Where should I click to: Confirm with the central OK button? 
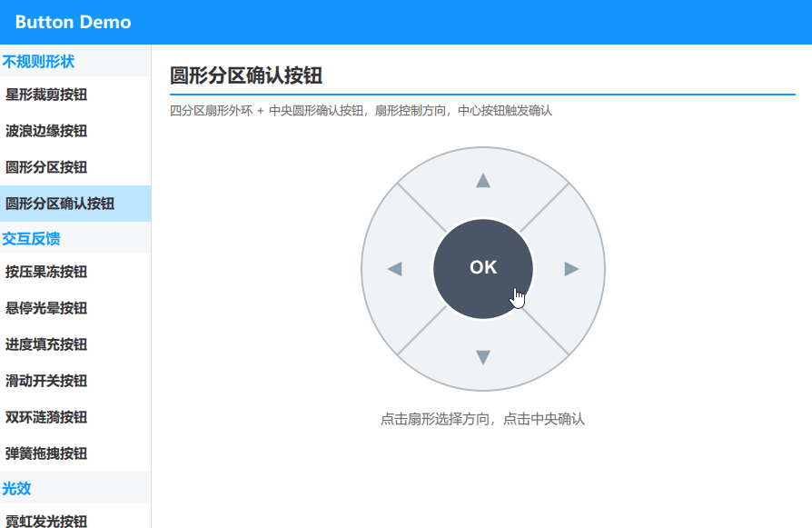pyautogui.click(x=483, y=269)
